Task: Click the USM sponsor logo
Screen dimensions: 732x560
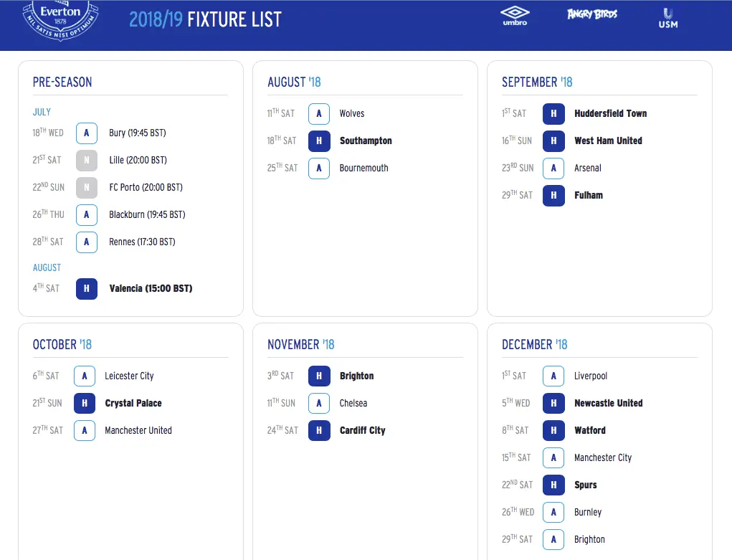Action: tap(668, 18)
